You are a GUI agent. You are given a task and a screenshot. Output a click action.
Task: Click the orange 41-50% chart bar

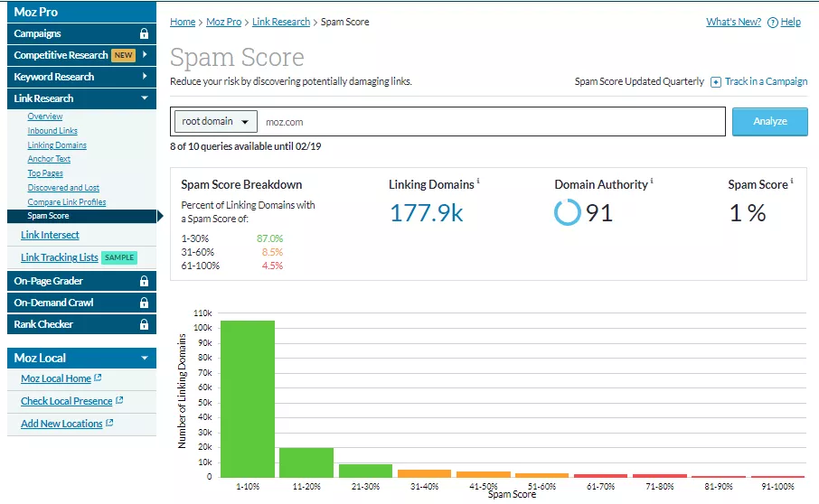484,475
